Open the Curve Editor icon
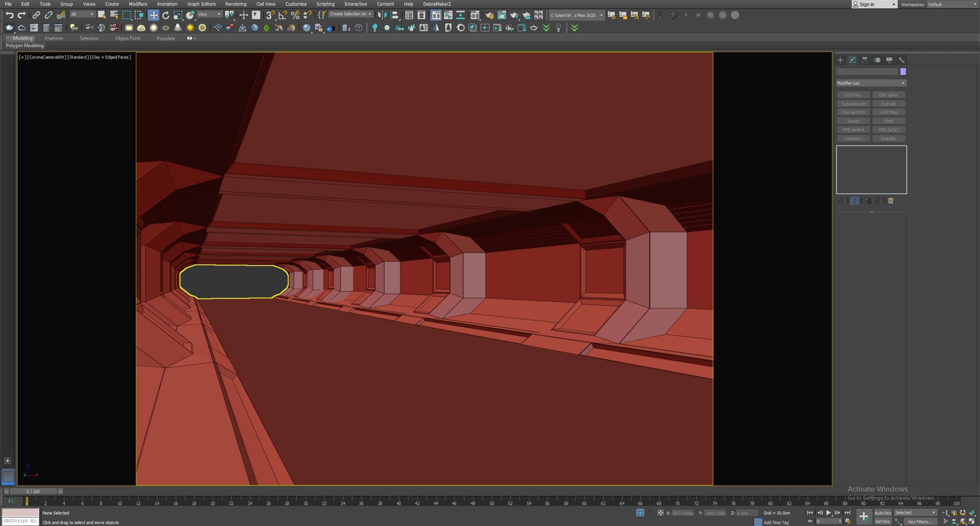This screenshot has height=526, width=980. pos(448,15)
